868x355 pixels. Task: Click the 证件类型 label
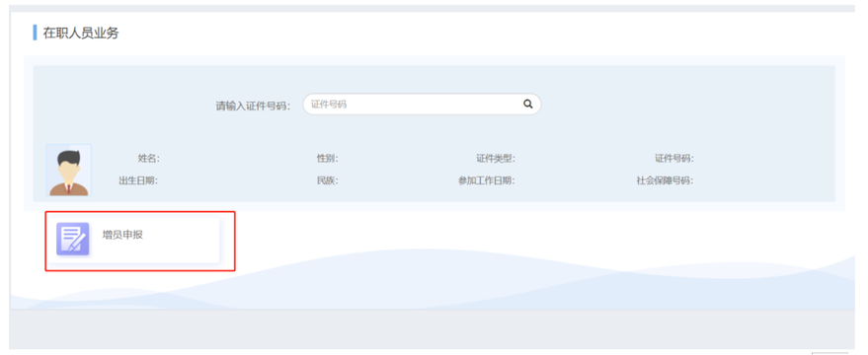pyautogui.click(x=496, y=159)
